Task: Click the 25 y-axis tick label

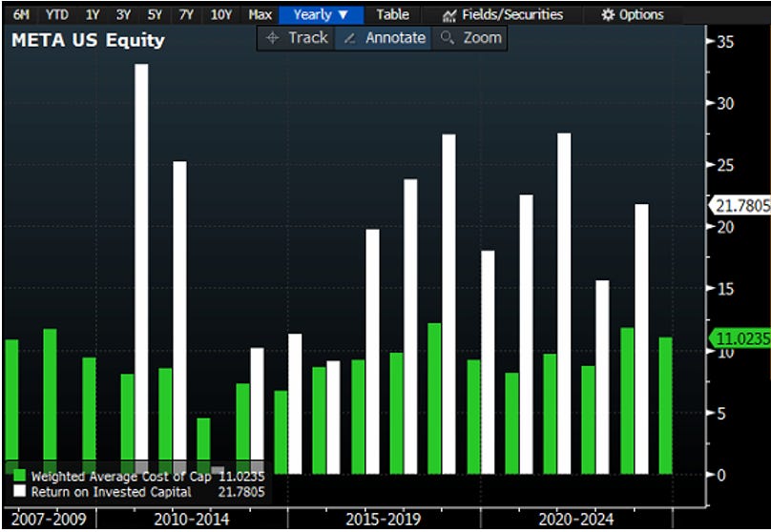Action: point(725,165)
